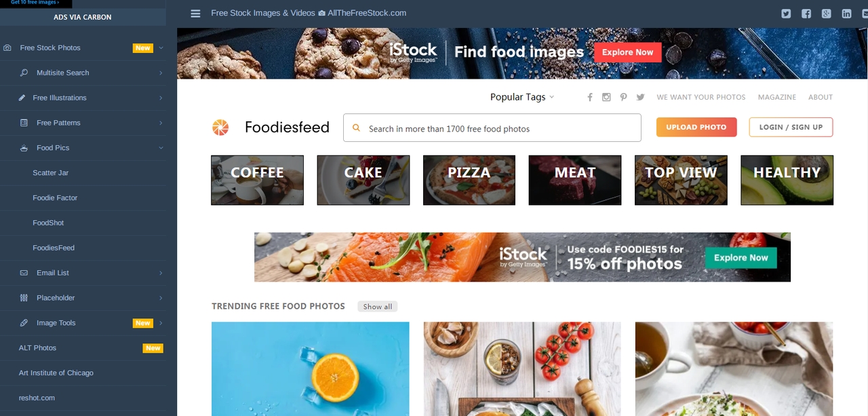Select the PIZZA category thumbnail
Image resolution: width=868 pixels, height=416 pixels.
(469, 180)
